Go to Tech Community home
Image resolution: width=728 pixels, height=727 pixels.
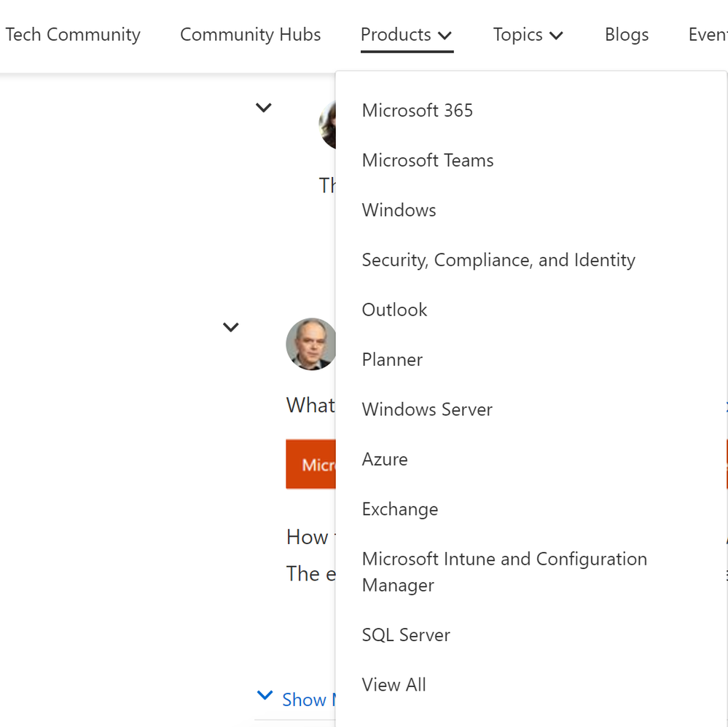[x=72, y=35]
